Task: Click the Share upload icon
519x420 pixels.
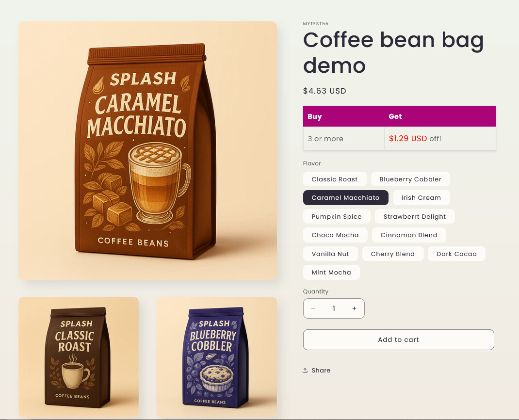Action: (305, 371)
